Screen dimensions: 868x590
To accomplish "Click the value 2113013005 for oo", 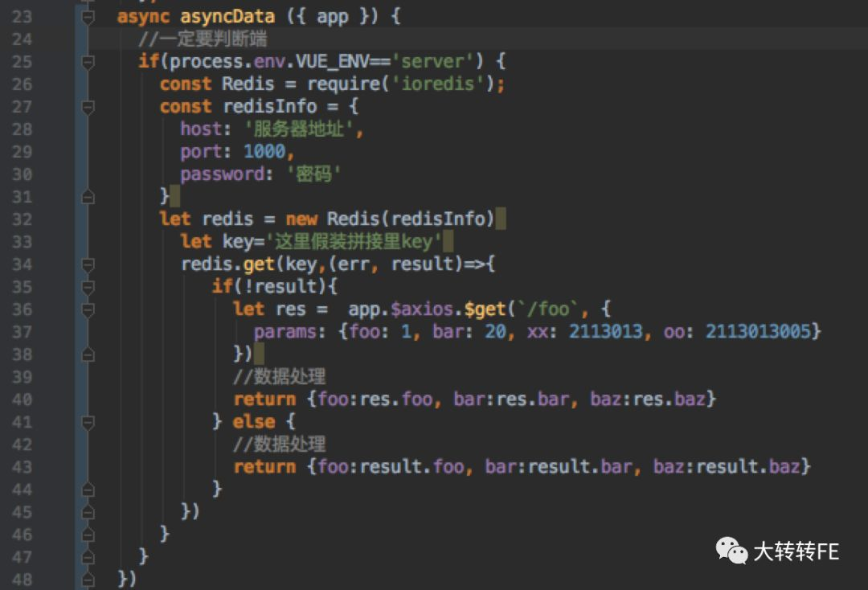I will [758, 331].
